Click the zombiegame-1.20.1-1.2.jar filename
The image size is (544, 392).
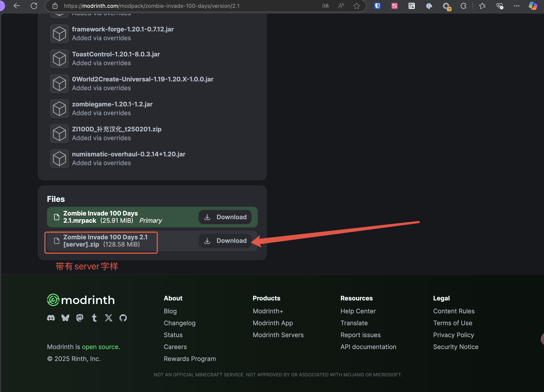tap(112, 104)
